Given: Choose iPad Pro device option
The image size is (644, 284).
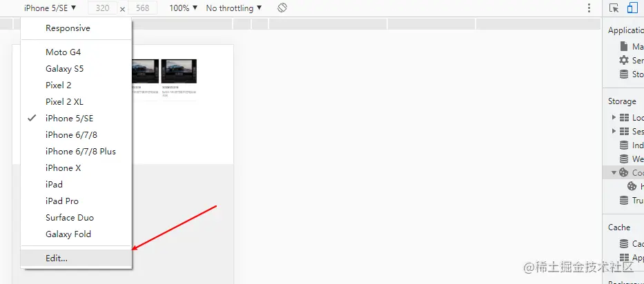Looking at the screenshot, I should (77, 201).
